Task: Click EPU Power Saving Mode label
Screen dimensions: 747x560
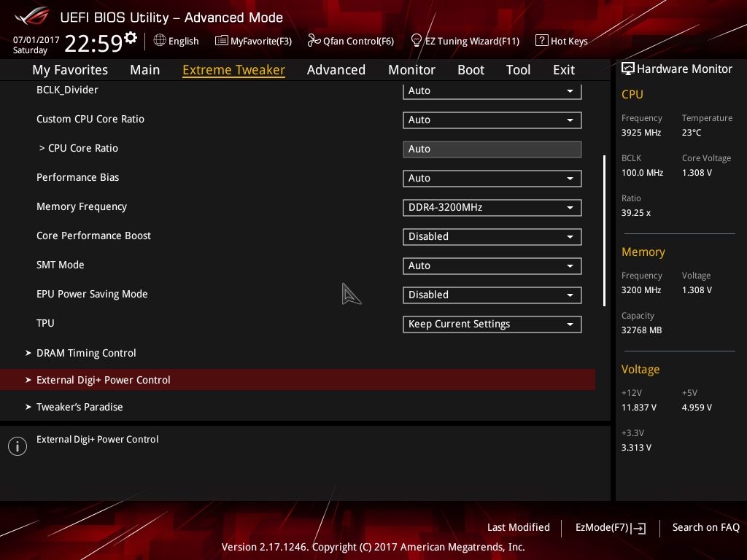Action: (92, 294)
